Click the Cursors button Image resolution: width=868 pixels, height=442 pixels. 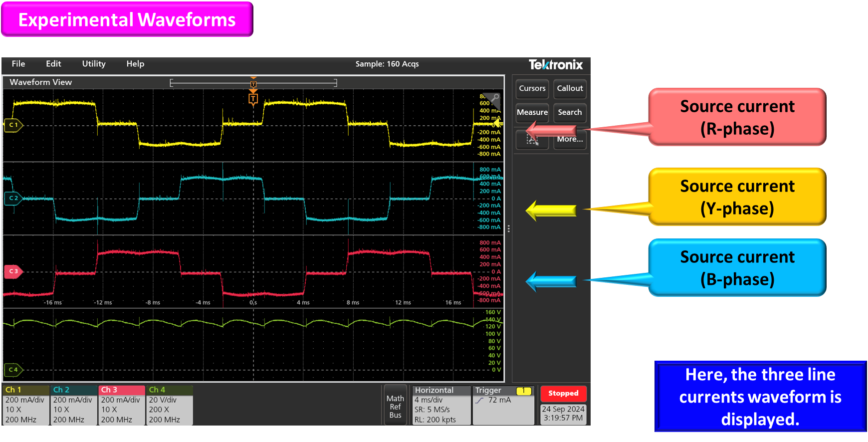tap(532, 88)
